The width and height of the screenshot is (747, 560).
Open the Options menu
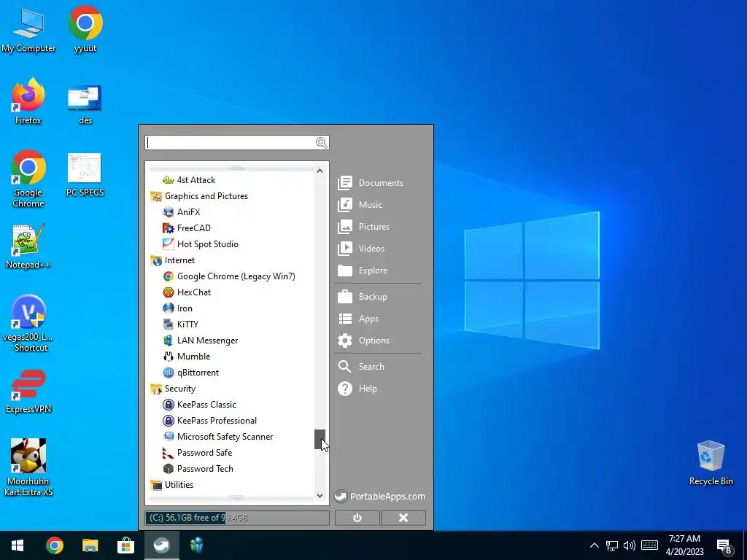coord(363,341)
